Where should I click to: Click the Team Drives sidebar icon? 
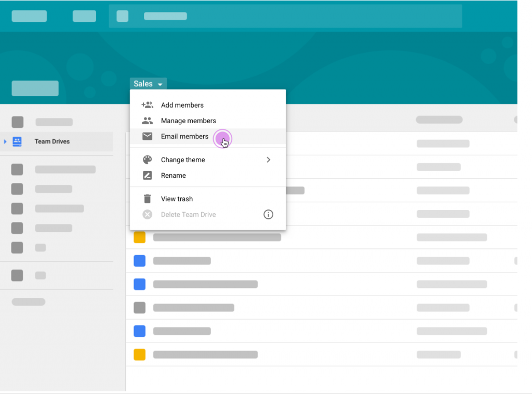click(17, 141)
